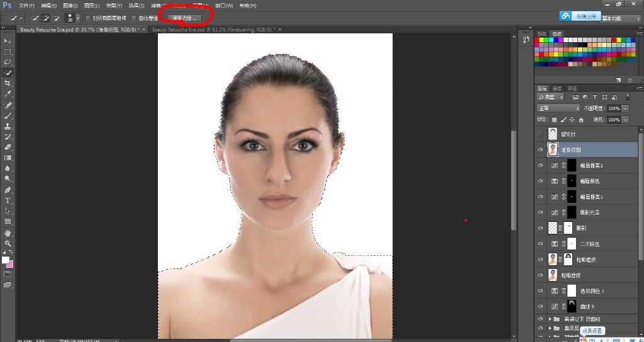This screenshot has height=342, width=644.
Task: Open Opacity slider dropdown arrow
Action: pyautogui.click(x=625, y=108)
